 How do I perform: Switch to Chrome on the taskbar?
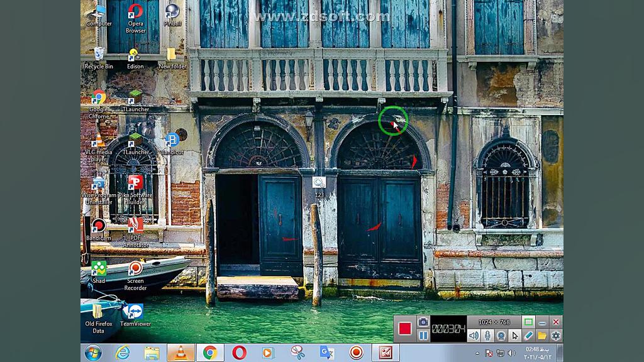click(210, 353)
